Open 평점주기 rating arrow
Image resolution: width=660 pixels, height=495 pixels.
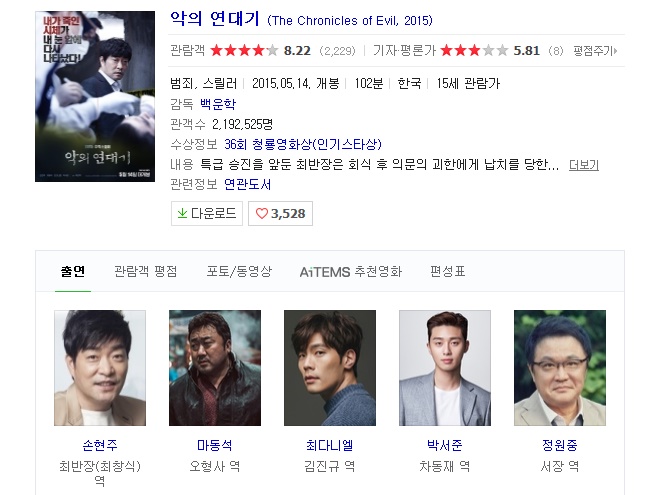595,51
